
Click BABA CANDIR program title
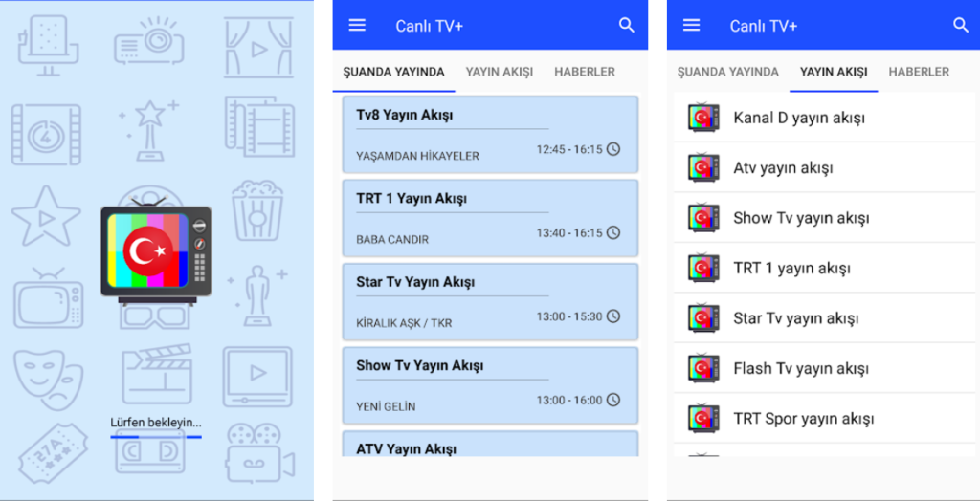[392, 240]
